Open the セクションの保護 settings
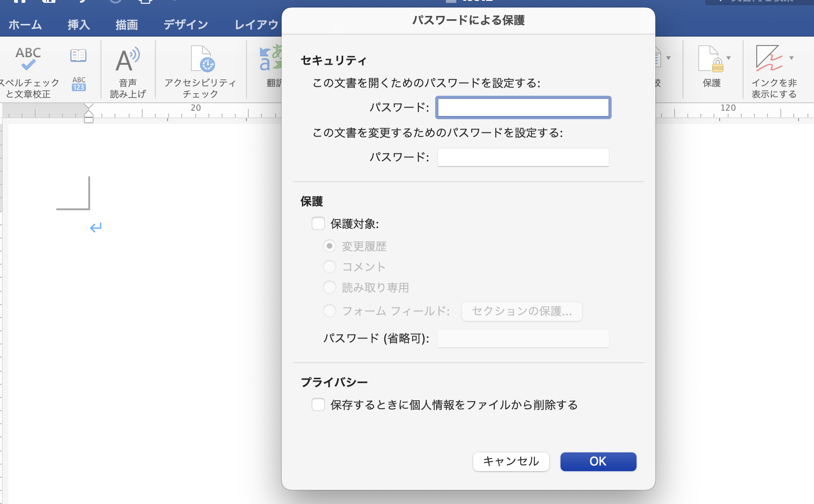This screenshot has height=504, width=814. (x=522, y=311)
